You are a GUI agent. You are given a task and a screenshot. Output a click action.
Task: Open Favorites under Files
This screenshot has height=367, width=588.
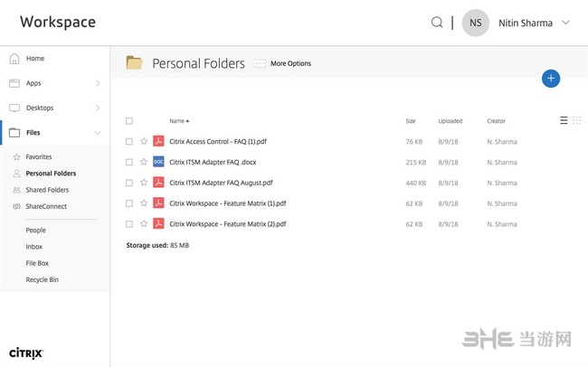tap(39, 156)
